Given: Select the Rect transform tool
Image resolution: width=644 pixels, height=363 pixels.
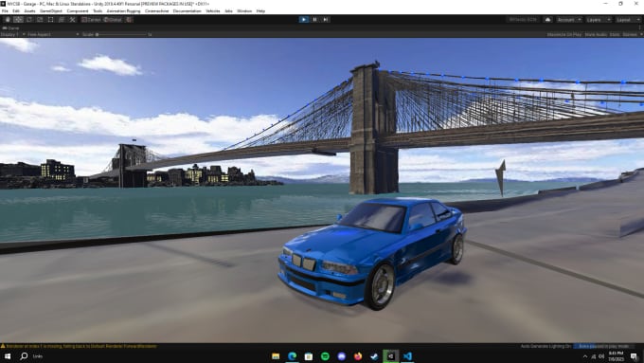Looking at the screenshot, I should (50, 19).
